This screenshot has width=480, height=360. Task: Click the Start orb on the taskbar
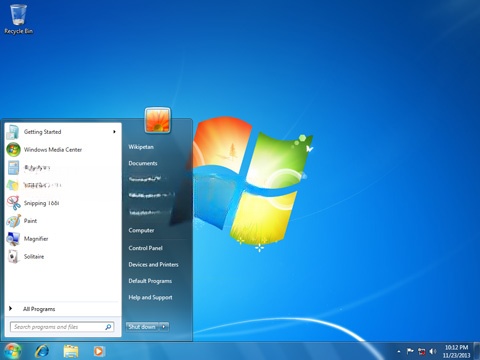(x=13, y=351)
